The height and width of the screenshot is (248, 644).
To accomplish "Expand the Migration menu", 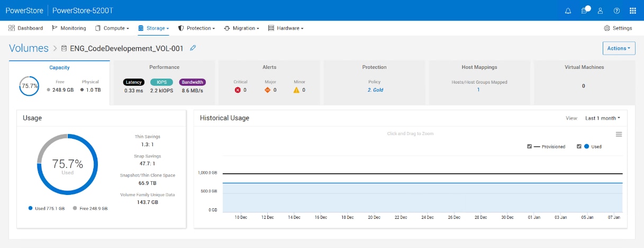I will (241, 28).
